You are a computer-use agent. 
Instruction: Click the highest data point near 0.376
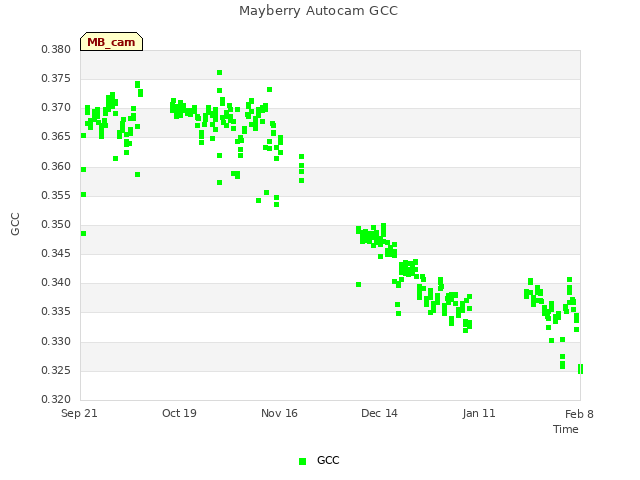click(220, 73)
